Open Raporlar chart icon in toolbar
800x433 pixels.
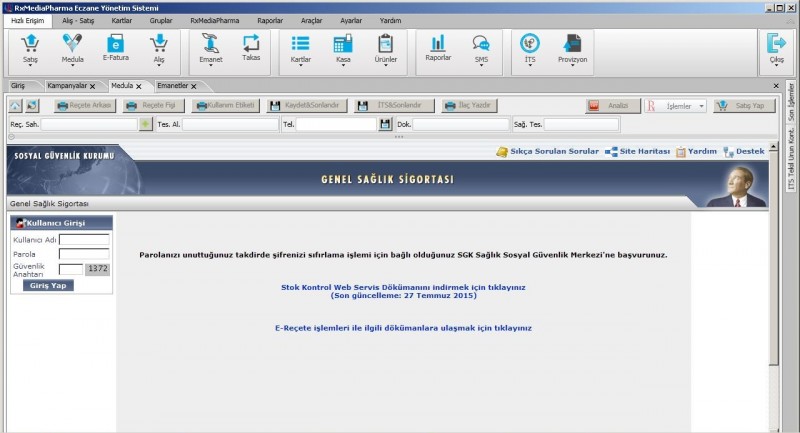pos(438,47)
